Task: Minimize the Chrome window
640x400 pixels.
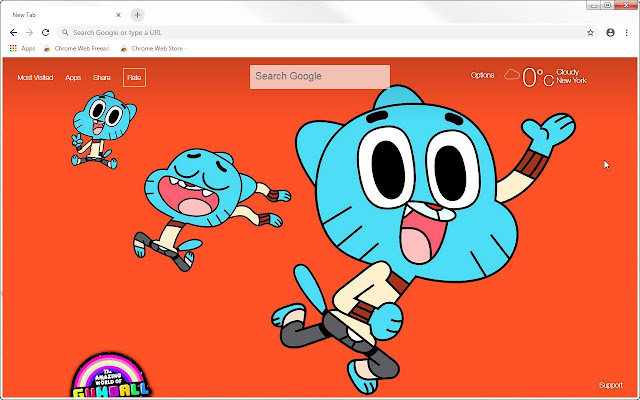Action: [x=594, y=5]
